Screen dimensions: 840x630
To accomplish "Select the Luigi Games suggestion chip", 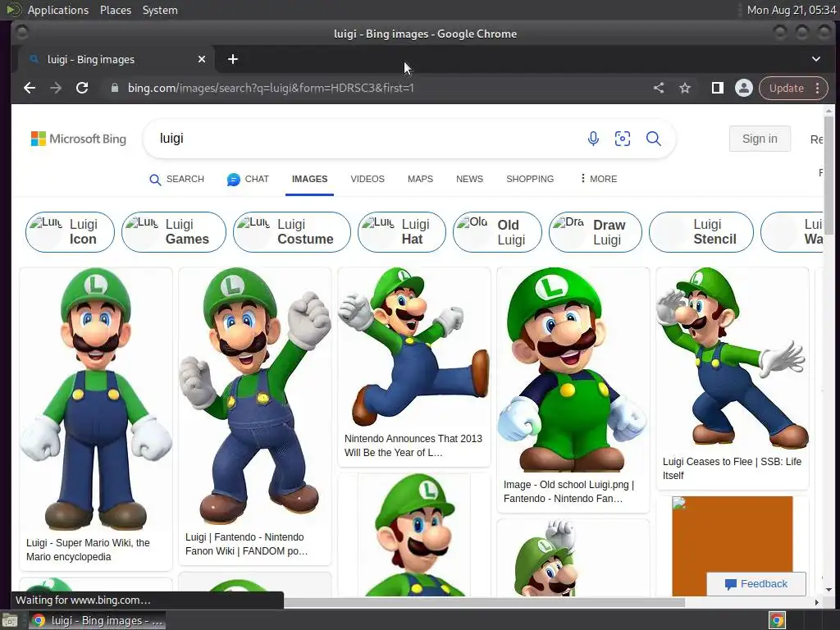I will pos(174,232).
